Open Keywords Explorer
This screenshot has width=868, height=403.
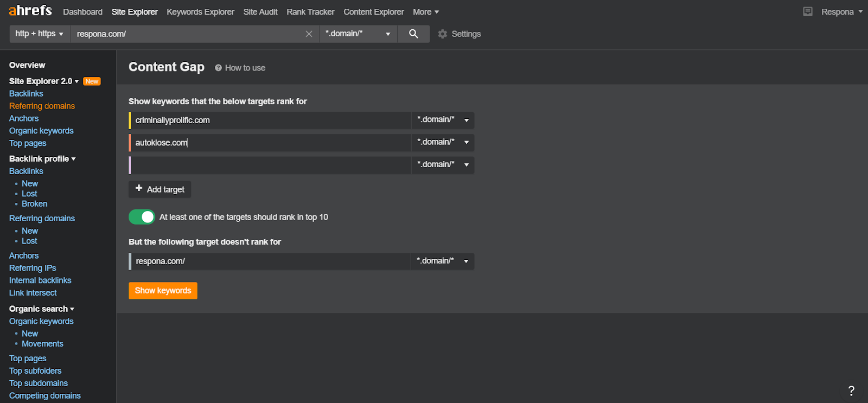pyautogui.click(x=201, y=11)
